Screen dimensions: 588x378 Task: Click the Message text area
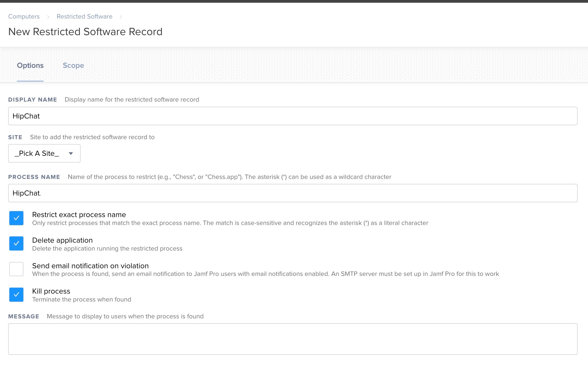(293, 339)
